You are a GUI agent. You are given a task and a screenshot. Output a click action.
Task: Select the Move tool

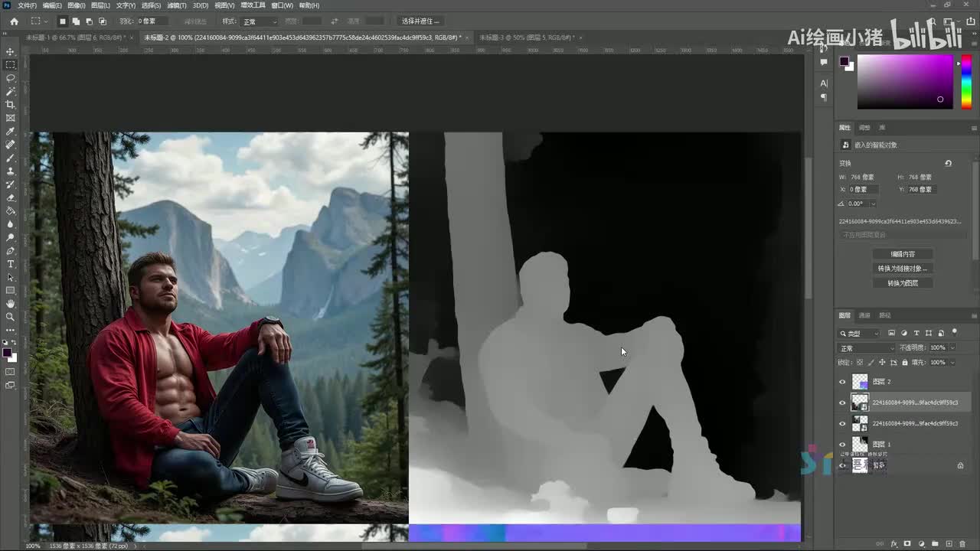[x=10, y=51]
